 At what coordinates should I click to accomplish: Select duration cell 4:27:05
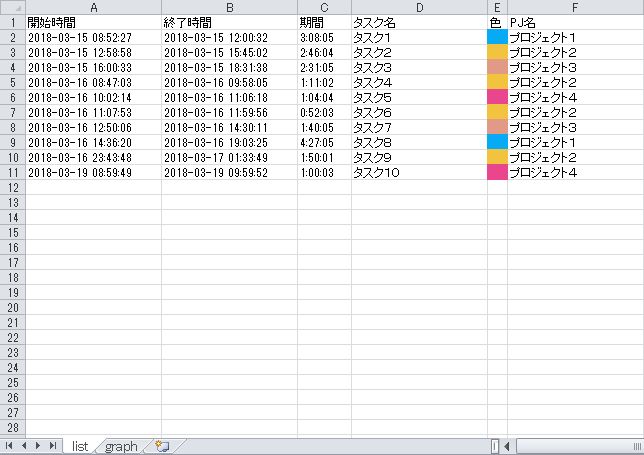click(x=324, y=142)
